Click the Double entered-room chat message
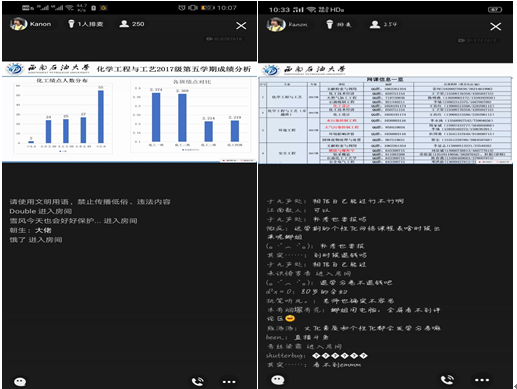 (x=41, y=211)
